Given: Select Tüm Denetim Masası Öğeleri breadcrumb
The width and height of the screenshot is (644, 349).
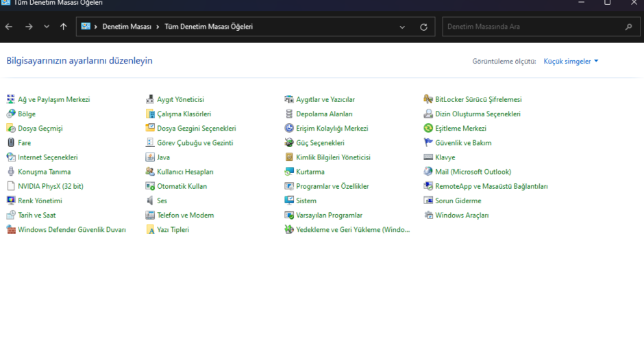Looking at the screenshot, I should point(208,27).
